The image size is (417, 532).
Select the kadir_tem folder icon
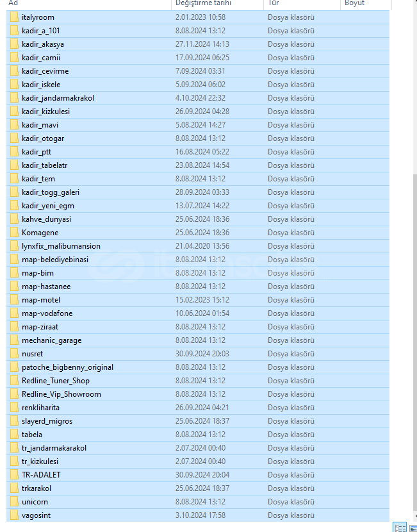(x=14, y=178)
